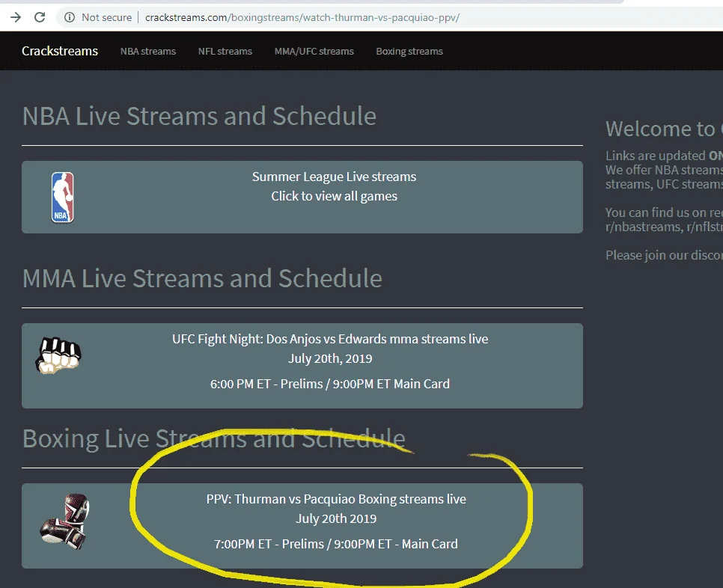This screenshot has width=723, height=588.
Task: Click 'Links are updated' sidebar text
Action: tap(656, 156)
